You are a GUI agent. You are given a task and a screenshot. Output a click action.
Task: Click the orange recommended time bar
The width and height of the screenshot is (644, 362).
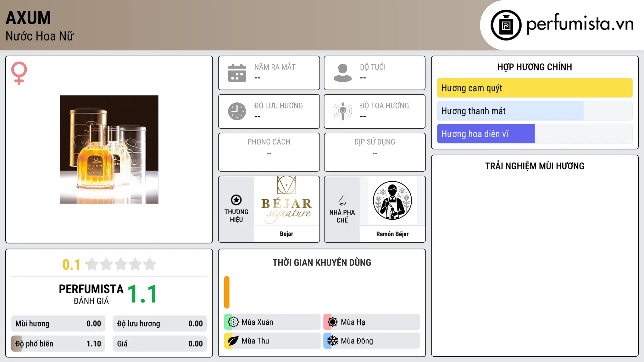[227, 292]
